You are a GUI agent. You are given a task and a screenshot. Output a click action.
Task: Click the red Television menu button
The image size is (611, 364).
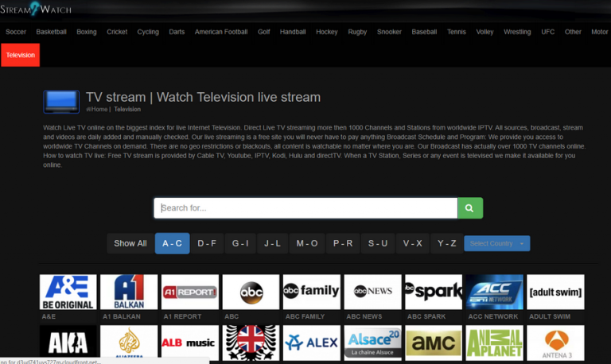[x=20, y=55]
